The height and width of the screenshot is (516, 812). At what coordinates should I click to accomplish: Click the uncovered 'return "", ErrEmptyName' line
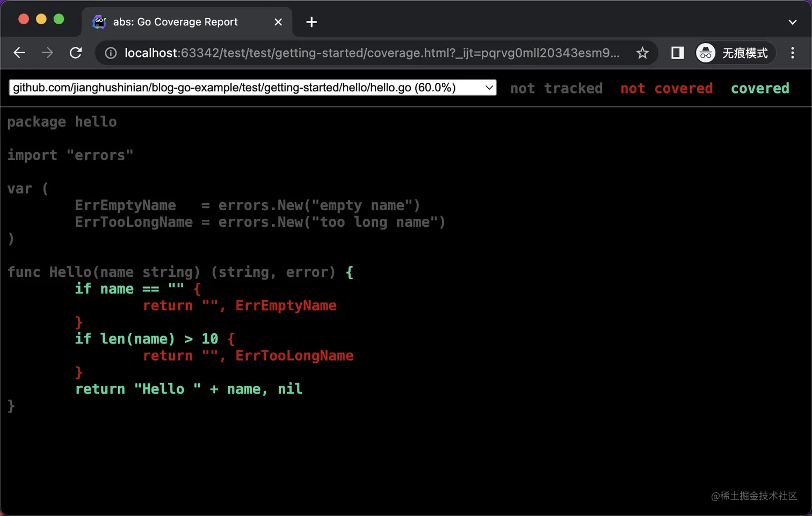click(240, 305)
